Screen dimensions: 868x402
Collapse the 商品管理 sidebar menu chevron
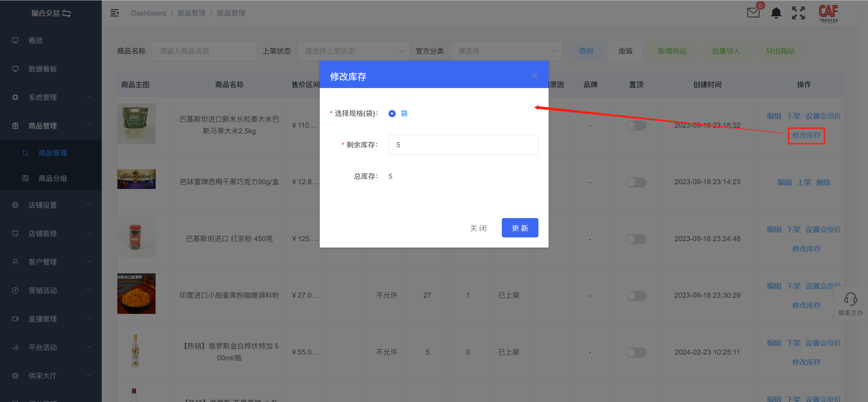coord(89,125)
